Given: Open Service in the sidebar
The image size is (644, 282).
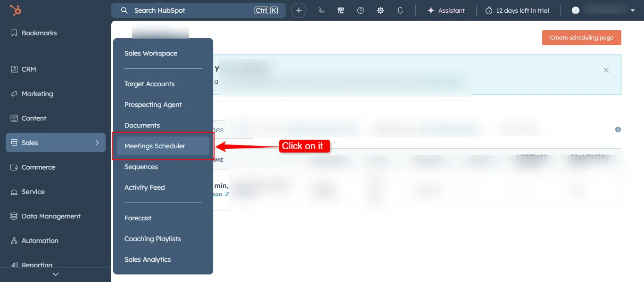Looking at the screenshot, I should (56, 192).
